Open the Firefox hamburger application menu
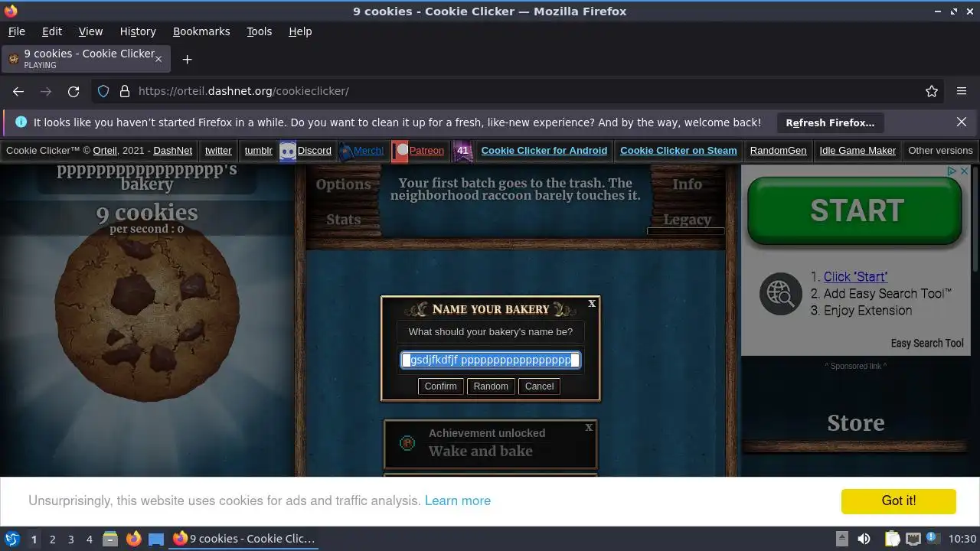This screenshot has height=551, width=980. point(962,91)
